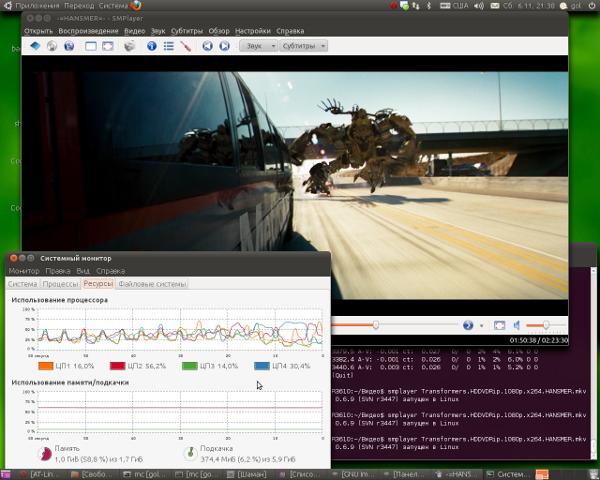Switch to the Процессы tab
The image size is (600, 480).
pos(60,284)
